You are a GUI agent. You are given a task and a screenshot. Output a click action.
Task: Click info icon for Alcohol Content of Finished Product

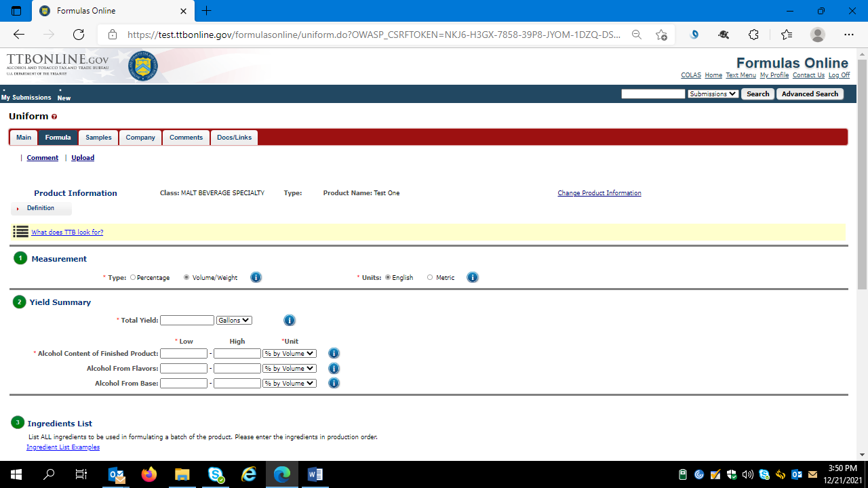[x=334, y=353]
